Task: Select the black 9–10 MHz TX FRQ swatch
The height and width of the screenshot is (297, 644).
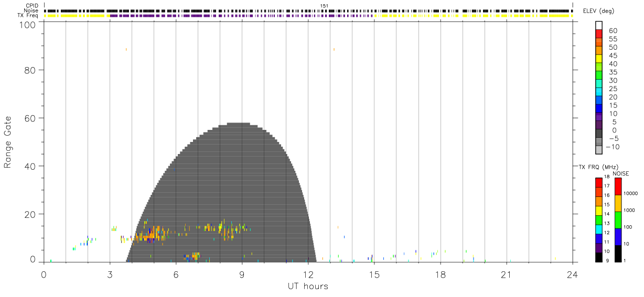Action: pyautogui.click(x=599, y=257)
